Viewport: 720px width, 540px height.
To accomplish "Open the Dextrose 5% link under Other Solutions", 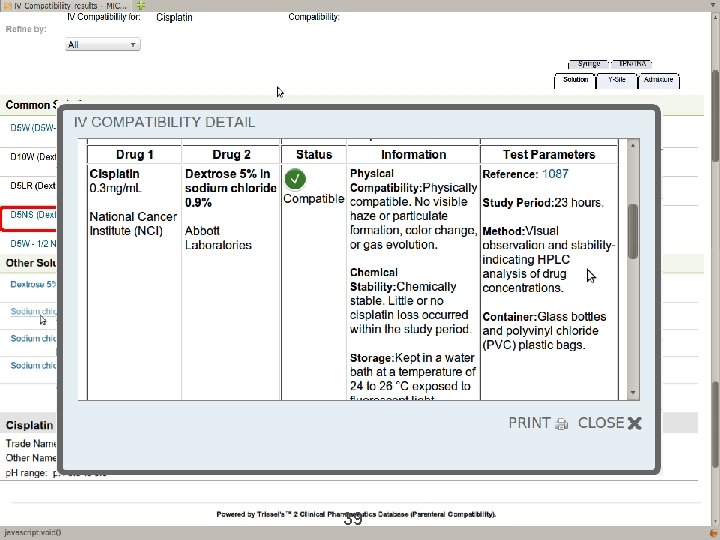I will pos(33,284).
